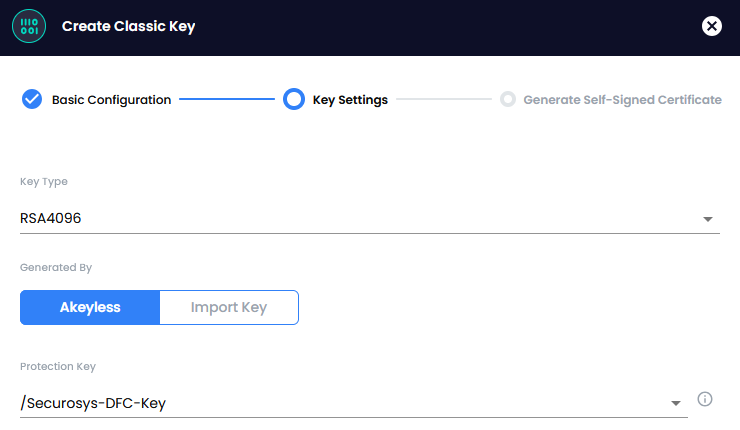This screenshot has height=430, width=740.
Task: Open the Protection Key dropdown arrow
Action: coord(675,404)
